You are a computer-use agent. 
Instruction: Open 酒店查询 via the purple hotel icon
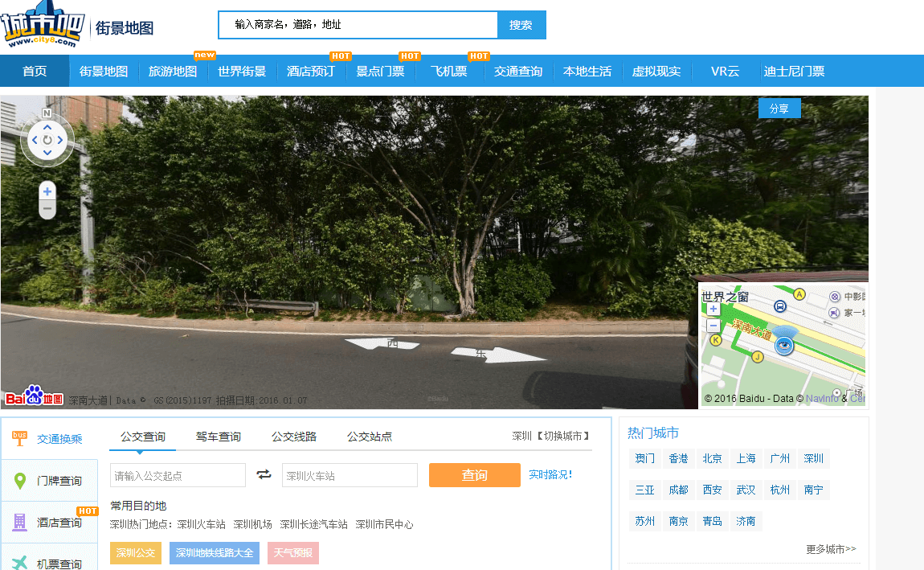pos(21,523)
